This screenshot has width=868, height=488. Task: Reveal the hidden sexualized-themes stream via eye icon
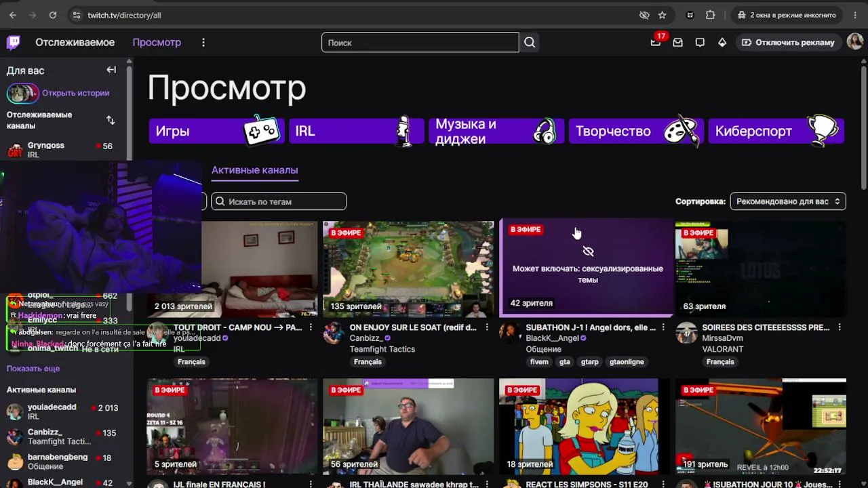(x=588, y=251)
